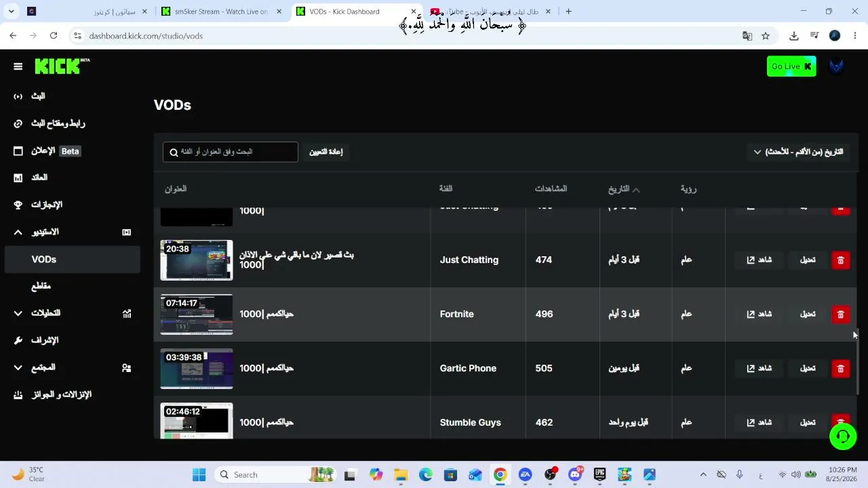The image size is (868, 488).
Task: Click the Kick logo in the header
Action: pyautogui.click(x=62, y=66)
